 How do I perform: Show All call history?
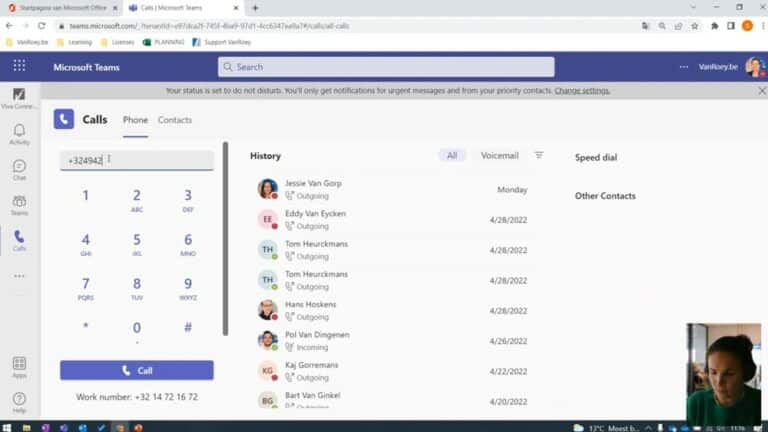tap(452, 155)
